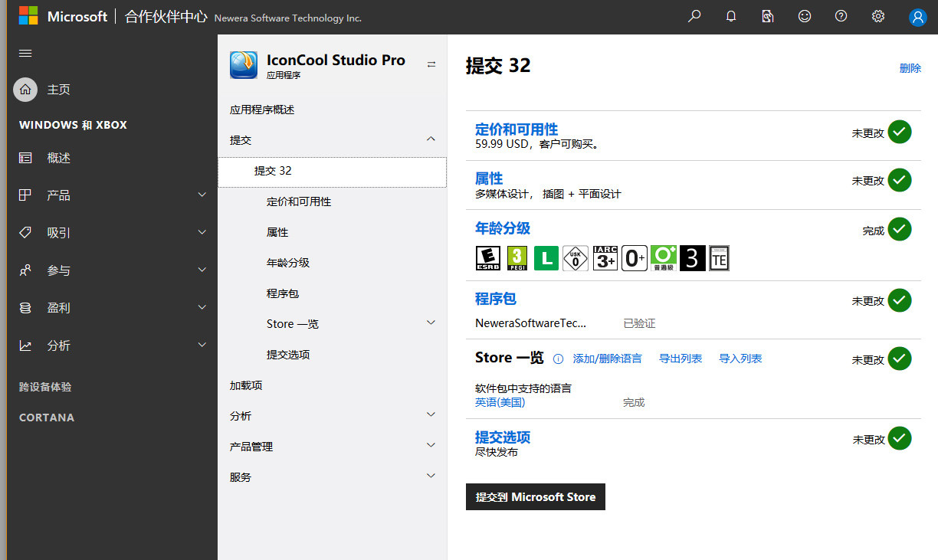
Task: Expand the 参与 sidebar section
Action: click(x=202, y=270)
